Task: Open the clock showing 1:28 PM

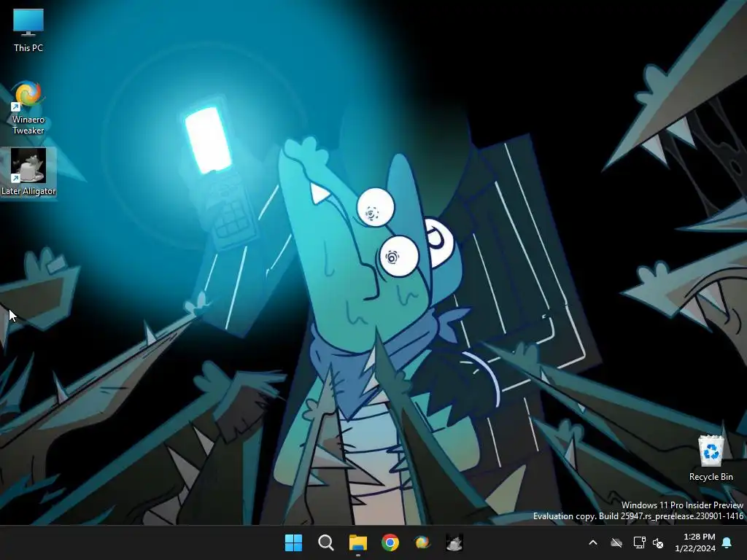Action: pyautogui.click(x=700, y=537)
